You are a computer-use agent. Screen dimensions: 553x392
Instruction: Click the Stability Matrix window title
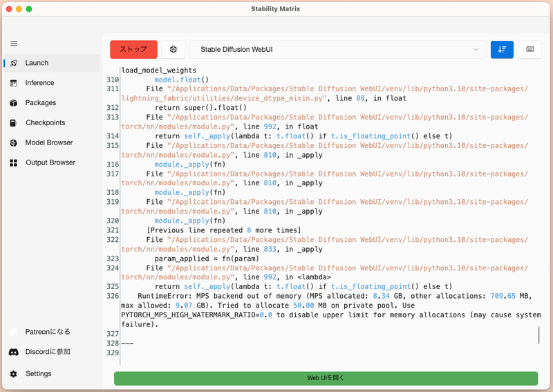click(275, 9)
